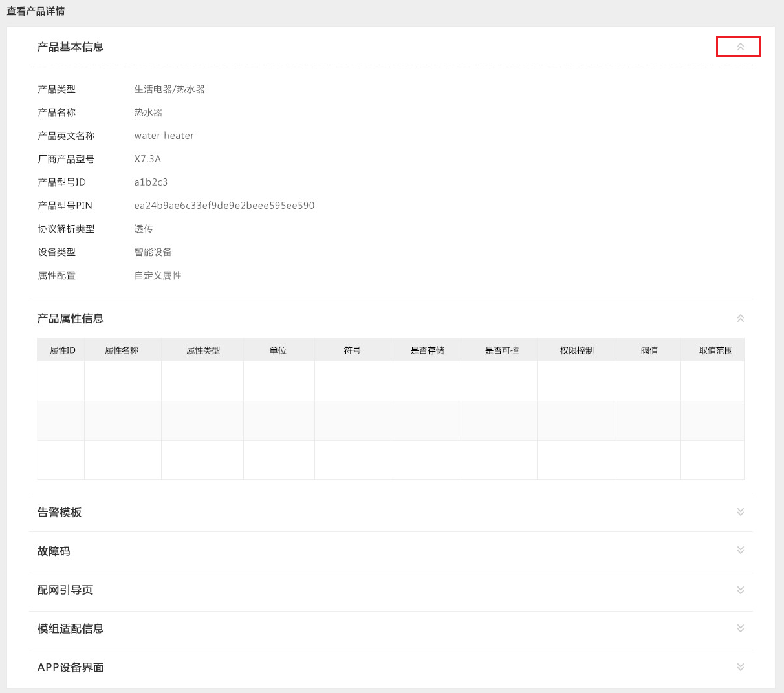Expand APP设备界面 with the down chevron
Image resolution: width=784 pixels, height=693 pixels.
740,667
